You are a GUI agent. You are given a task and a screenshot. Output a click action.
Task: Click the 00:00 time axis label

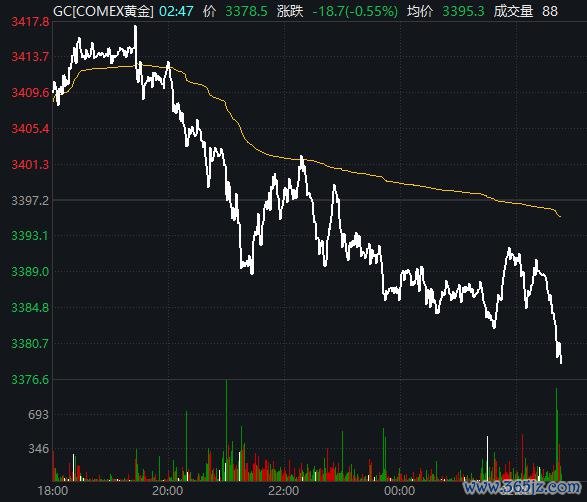399,490
